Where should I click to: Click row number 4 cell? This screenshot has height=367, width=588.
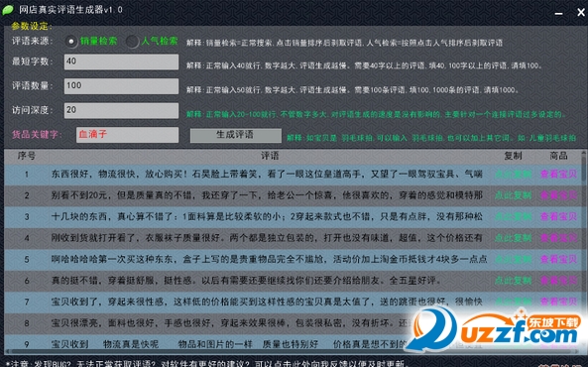pyautogui.click(x=26, y=238)
